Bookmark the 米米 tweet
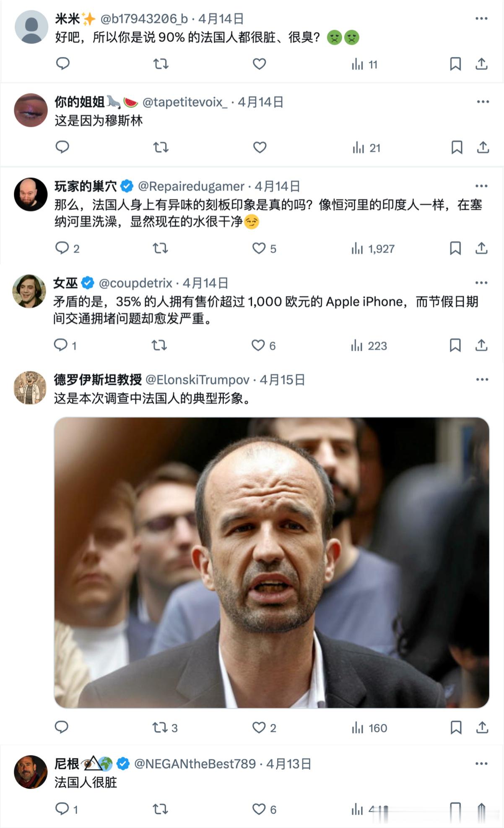This screenshot has width=504, height=828. coord(455,64)
